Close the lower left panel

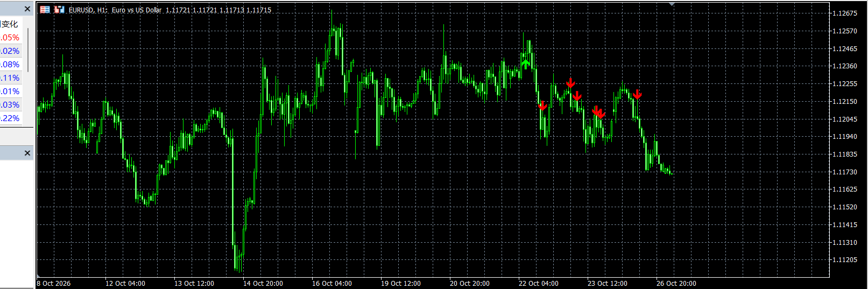point(27,153)
